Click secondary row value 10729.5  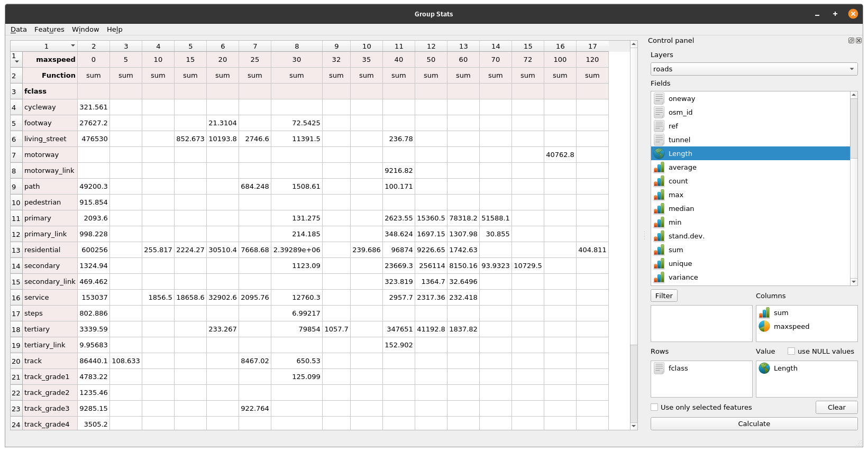528,265
